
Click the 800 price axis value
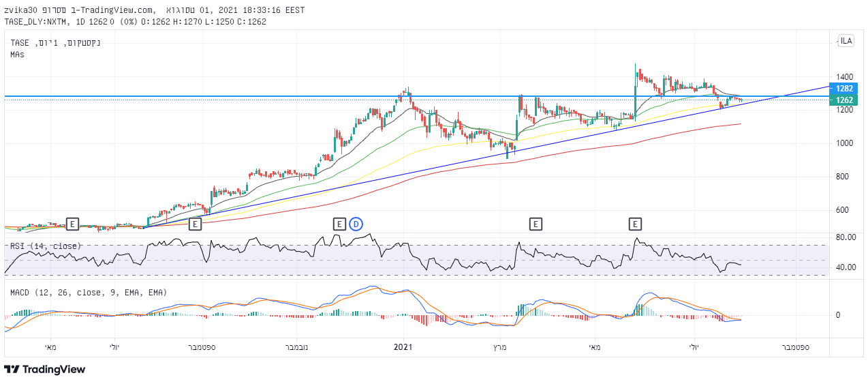pyautogui.click(x=844, y=177)
